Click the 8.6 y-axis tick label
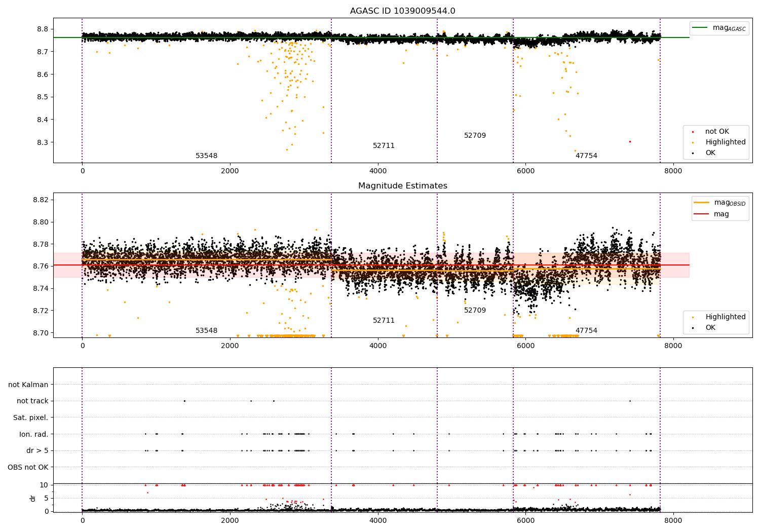The width and height of the screenshot is (760, 532). 43,74
